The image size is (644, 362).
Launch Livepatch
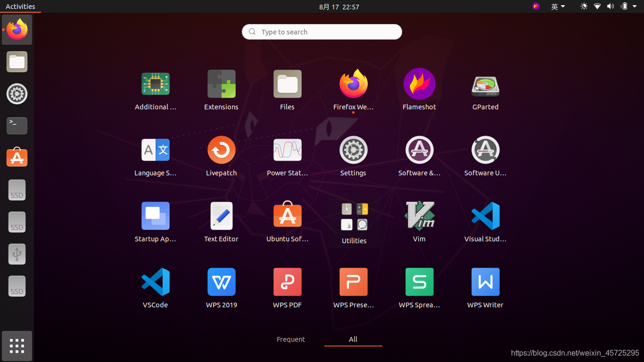pos(221,156)
